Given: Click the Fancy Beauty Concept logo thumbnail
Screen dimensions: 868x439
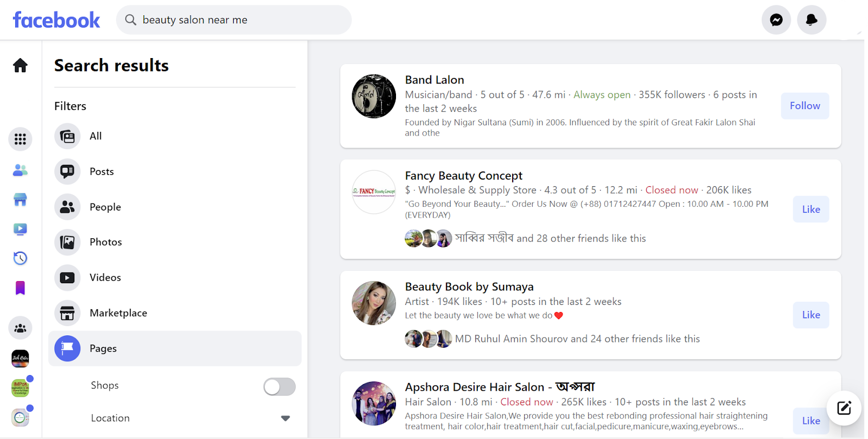Looking at the screenshot, I should (x=374, y=192).
